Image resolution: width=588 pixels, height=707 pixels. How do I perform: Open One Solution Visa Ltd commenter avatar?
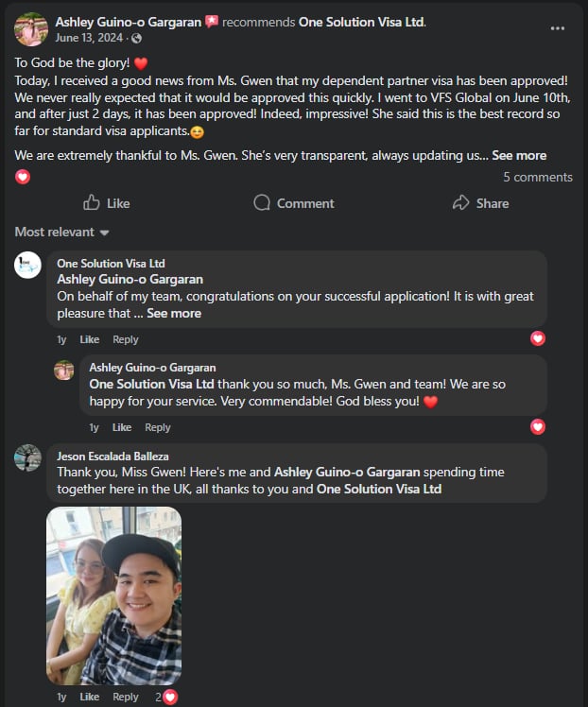coord(28,265)
